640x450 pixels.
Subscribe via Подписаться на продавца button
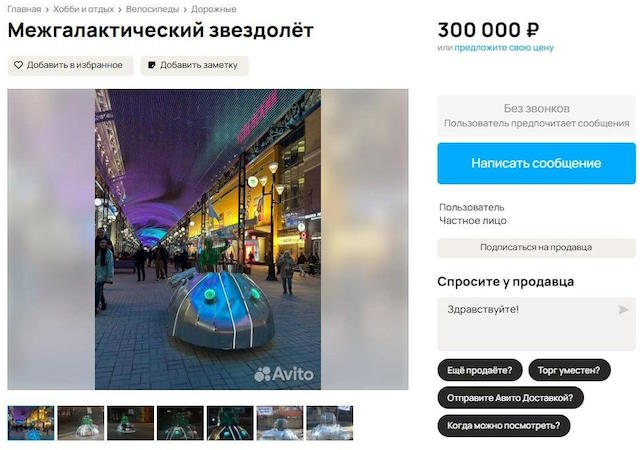[536, 247]
